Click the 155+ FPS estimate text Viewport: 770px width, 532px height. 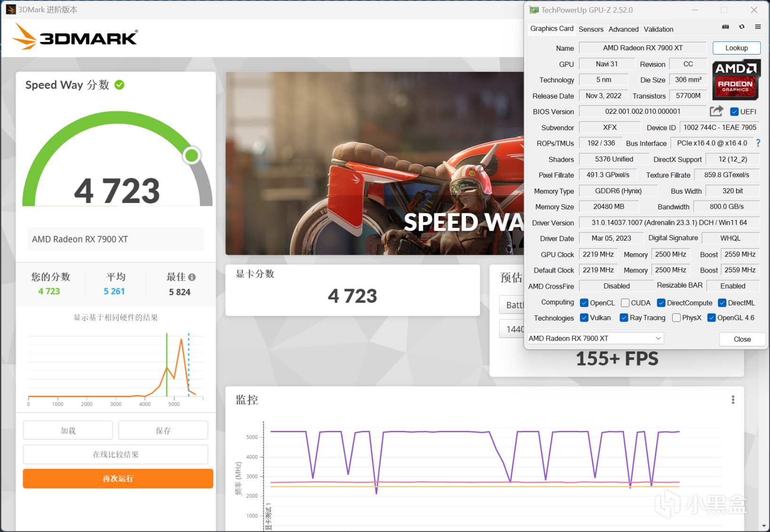[617, 359]
